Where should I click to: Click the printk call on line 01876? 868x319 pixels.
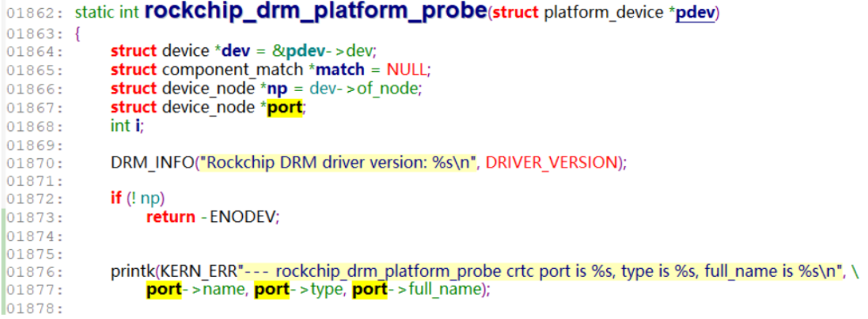click(x=132, y=272)
